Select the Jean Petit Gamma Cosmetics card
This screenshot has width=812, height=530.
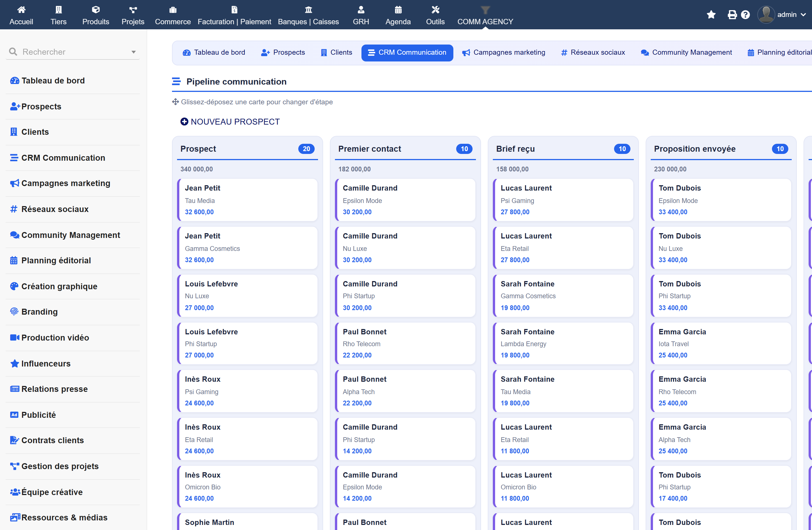(247, 248)
